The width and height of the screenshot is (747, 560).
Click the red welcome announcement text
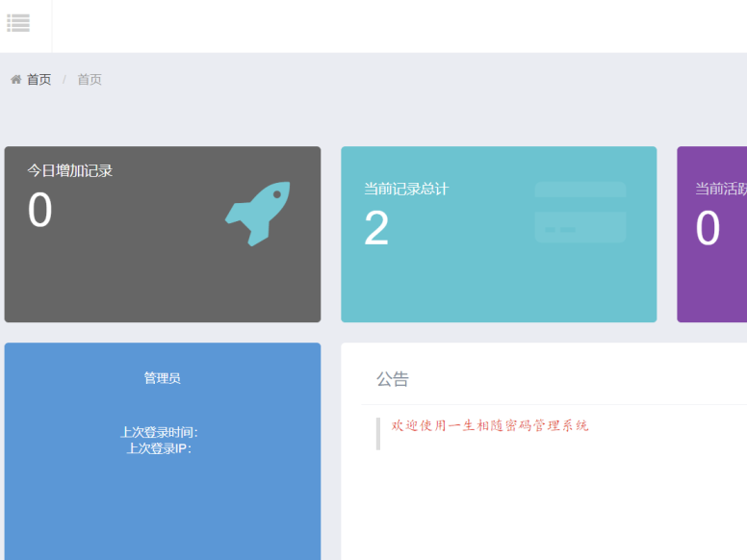[x=490, y=425]
